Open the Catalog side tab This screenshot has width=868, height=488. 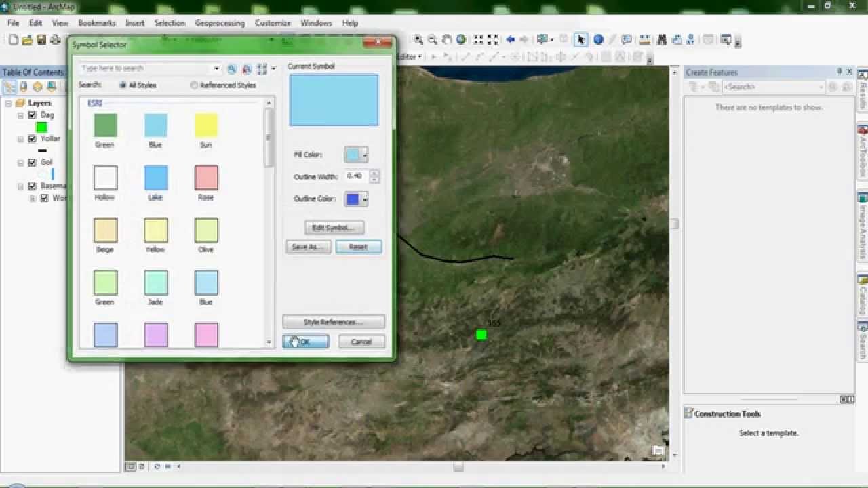(863, 295)
